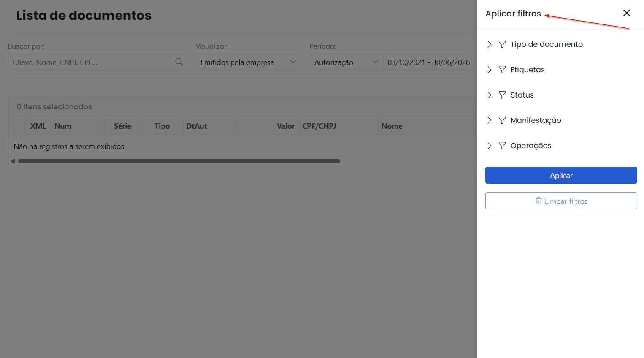Expand the Manifestação filter chevron
This screenshot has height=358, width=644.
click(490, 120)
